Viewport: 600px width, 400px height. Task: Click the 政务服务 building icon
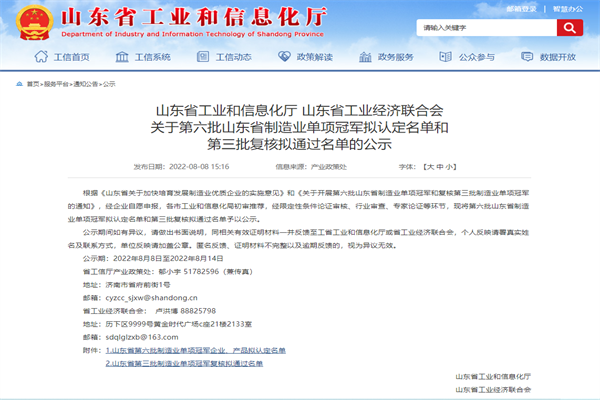click(364, 57)
